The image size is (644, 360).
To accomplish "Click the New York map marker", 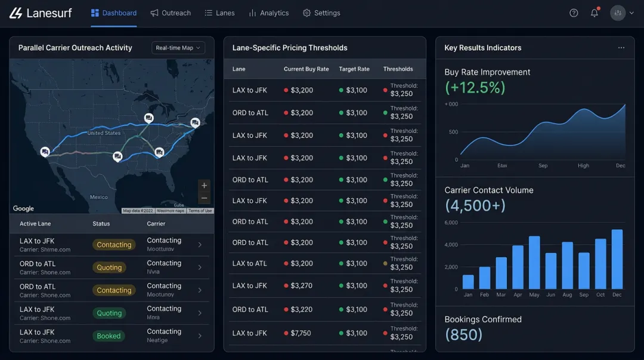I will 195,122.
